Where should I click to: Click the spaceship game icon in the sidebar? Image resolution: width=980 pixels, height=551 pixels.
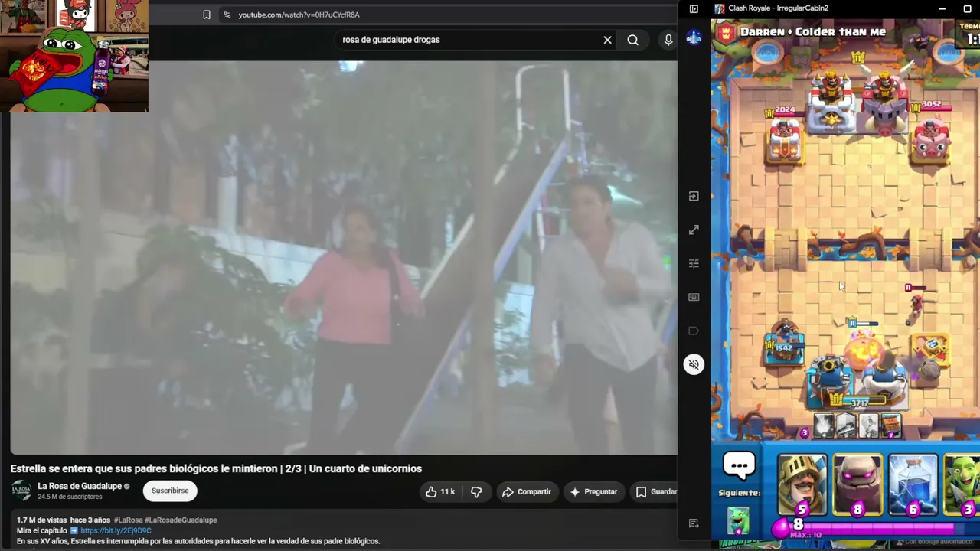(694, 38)
